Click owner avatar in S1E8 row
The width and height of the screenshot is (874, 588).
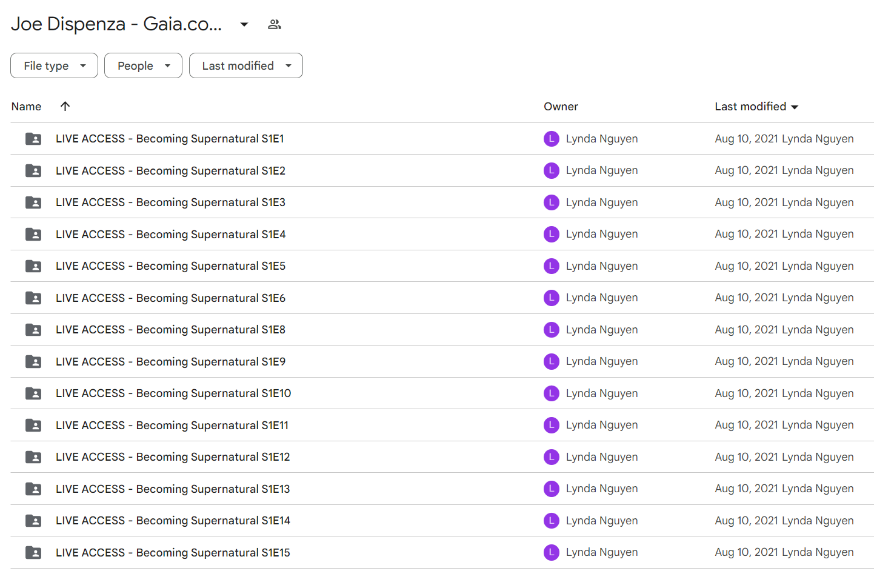552,330
